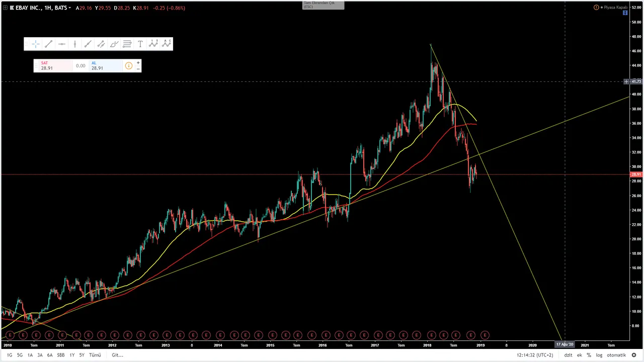Select the 1A time range
This screenshot has height=362, width=644.
30,355
